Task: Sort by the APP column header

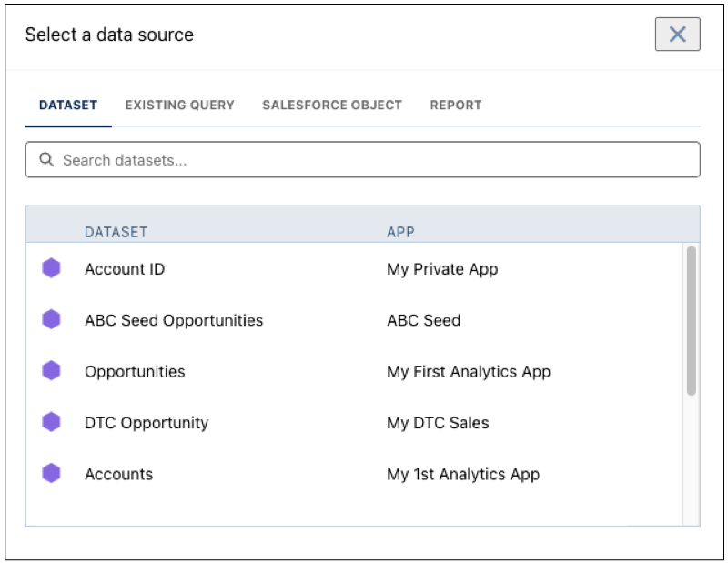Action: tap(400, 232)
